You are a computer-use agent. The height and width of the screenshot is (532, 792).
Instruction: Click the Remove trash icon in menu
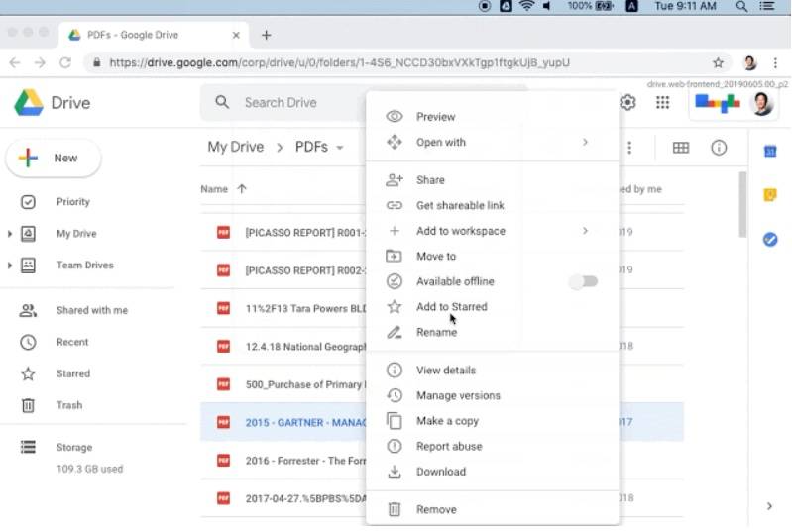(x=394, y=509)
